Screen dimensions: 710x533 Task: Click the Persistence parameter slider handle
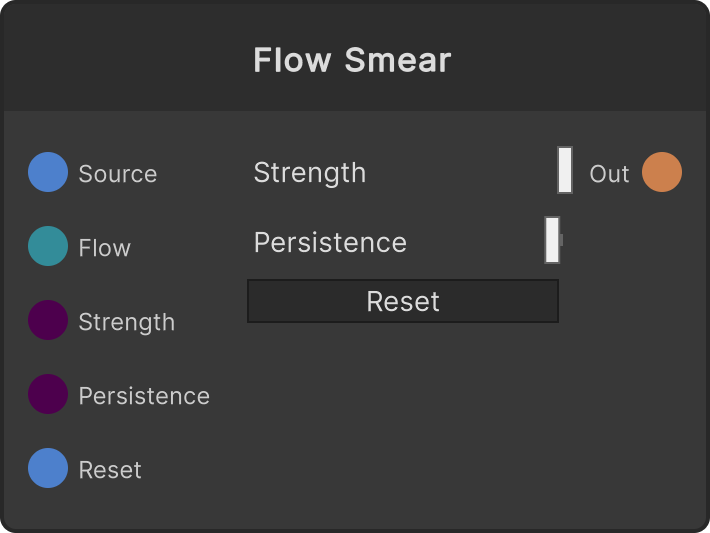point(552,240)
